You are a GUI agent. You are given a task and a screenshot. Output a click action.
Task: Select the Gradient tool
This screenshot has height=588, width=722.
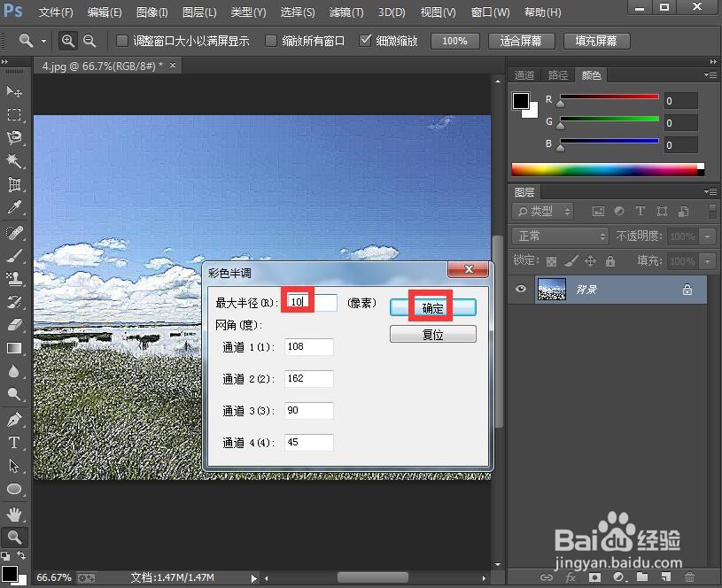12,348
